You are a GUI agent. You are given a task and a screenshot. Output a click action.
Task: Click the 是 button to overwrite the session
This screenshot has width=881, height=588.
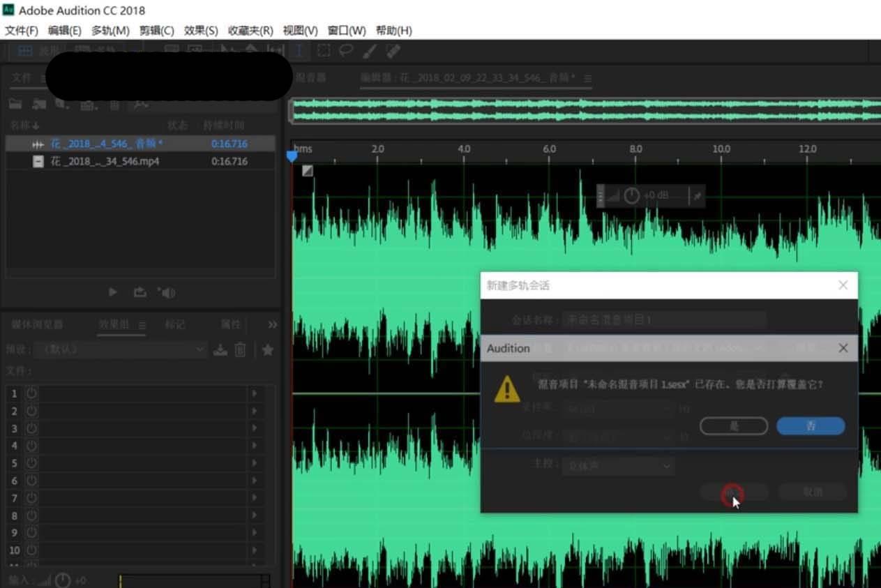[733, 425]
